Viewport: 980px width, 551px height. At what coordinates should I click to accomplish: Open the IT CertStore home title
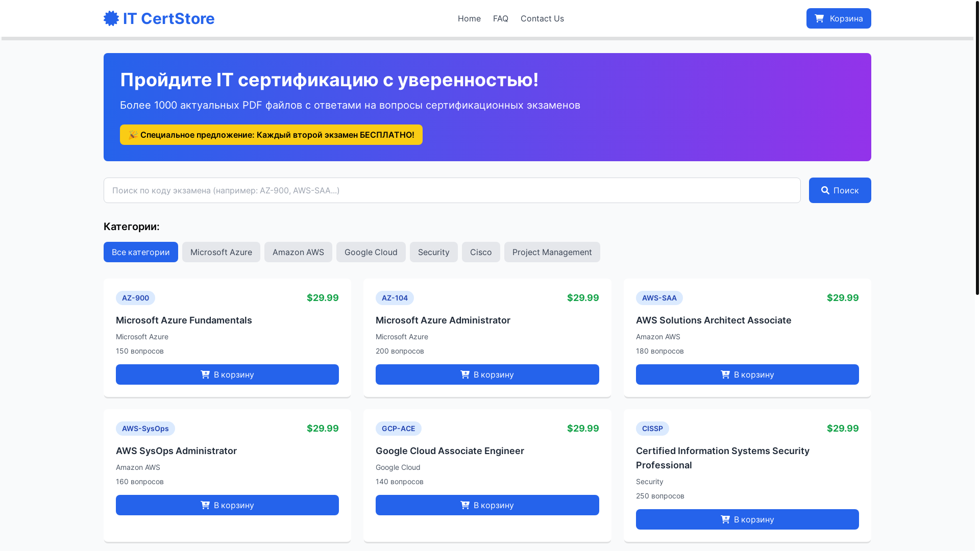[168, 18]
